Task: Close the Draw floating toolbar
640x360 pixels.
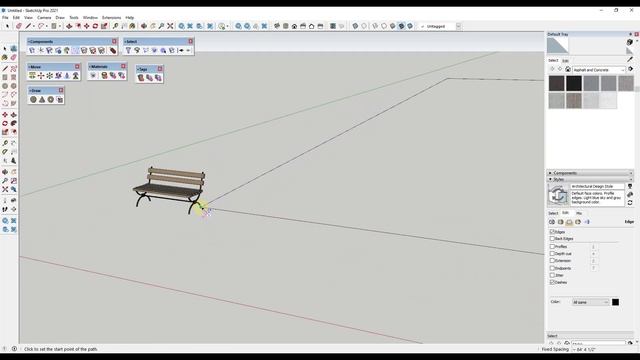Action: pyautogui.click(x=61, y=90)
